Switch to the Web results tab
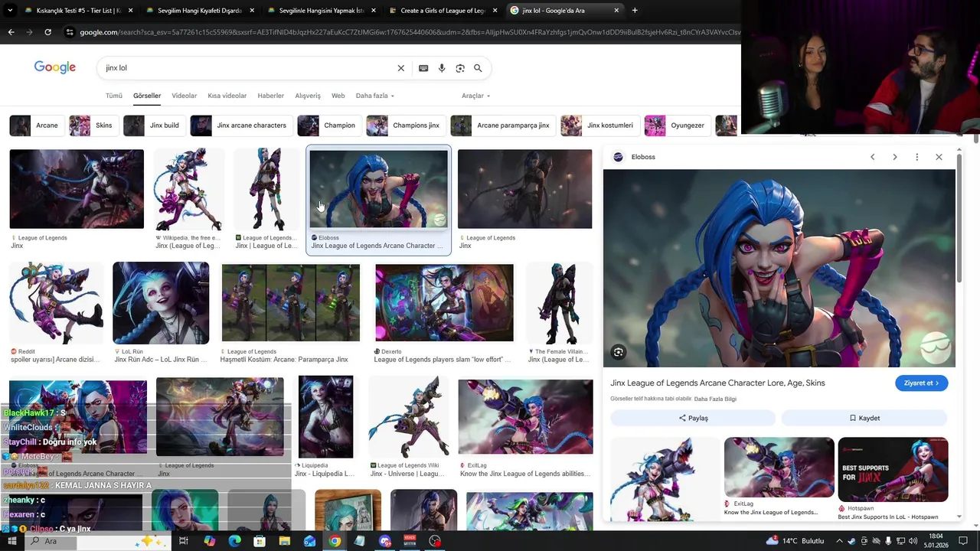 (x=338, y=96)
